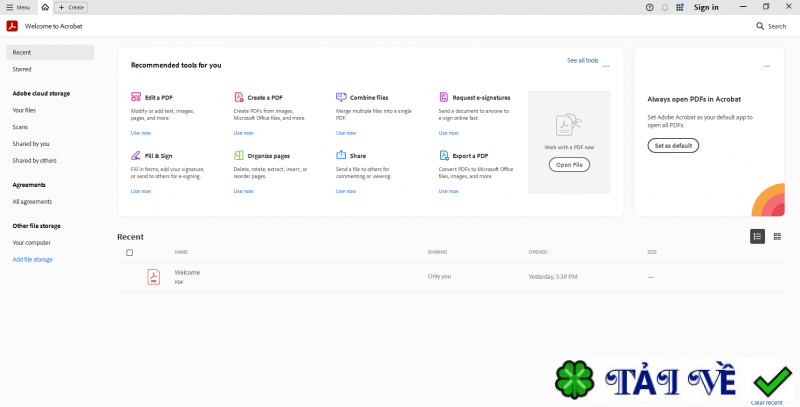800x407 pixels.
Task: Open the Welcome file name
Action: 187,272
